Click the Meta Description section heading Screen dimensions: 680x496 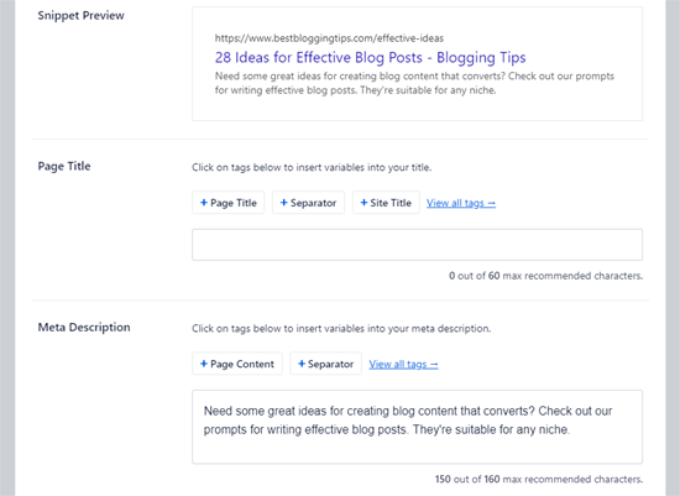click(84, 327)
